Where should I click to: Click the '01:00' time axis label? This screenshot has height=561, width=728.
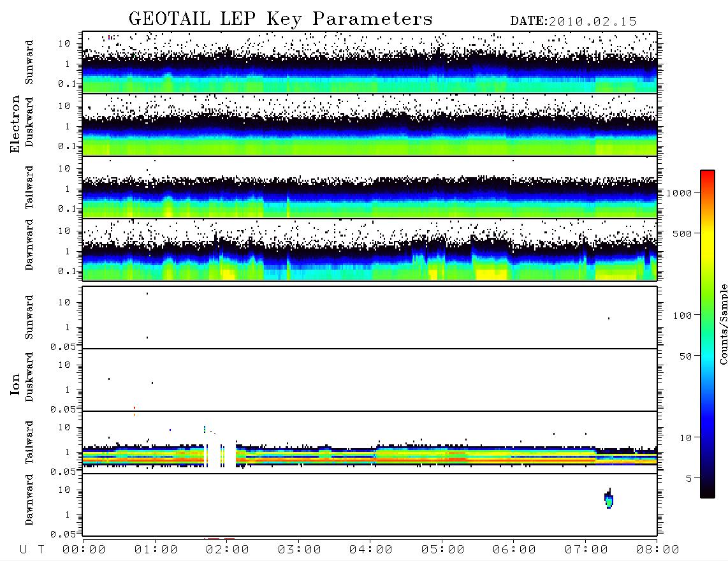coord(156,550)
